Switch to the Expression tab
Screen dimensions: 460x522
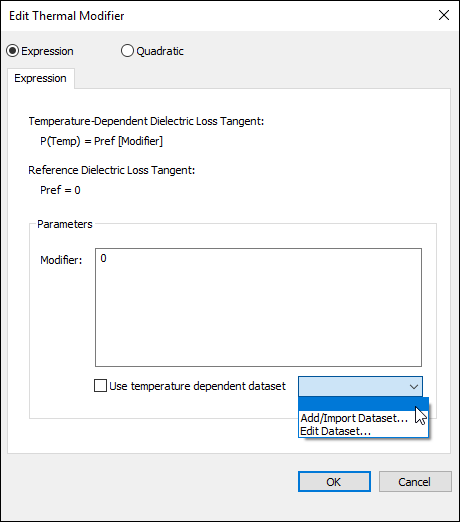pyautogui.click(x=40, y=78)
